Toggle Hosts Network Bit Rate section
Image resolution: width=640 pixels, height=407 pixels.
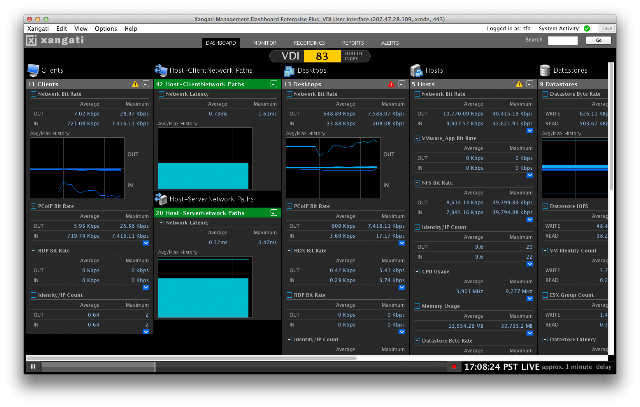click(417, 94)
